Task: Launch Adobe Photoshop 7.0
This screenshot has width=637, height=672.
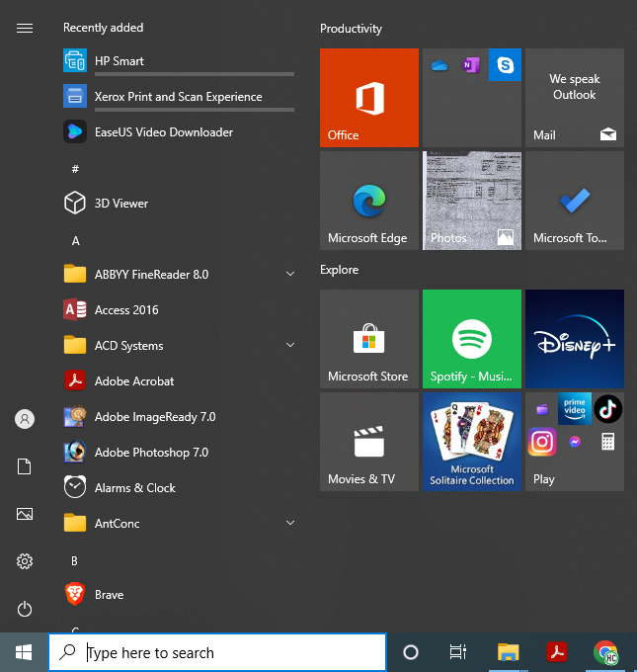Action: (179, 453)
